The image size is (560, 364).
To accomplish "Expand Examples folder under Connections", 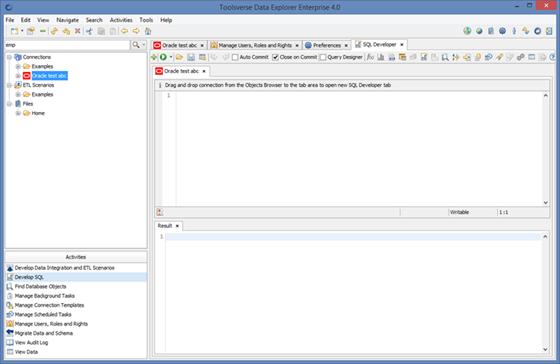I will point(18,66).
